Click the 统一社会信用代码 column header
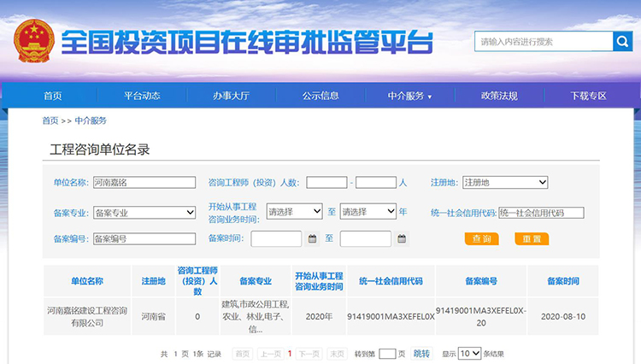The width and height of the screenshot is (641, 364). (x=391, y=281)
